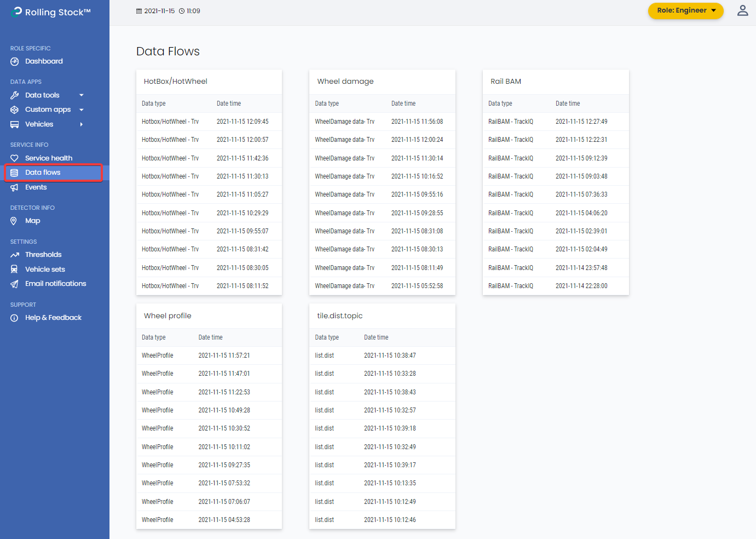Open the Vehicle sets settings page
756x539 pixels.
coord(45,269)
